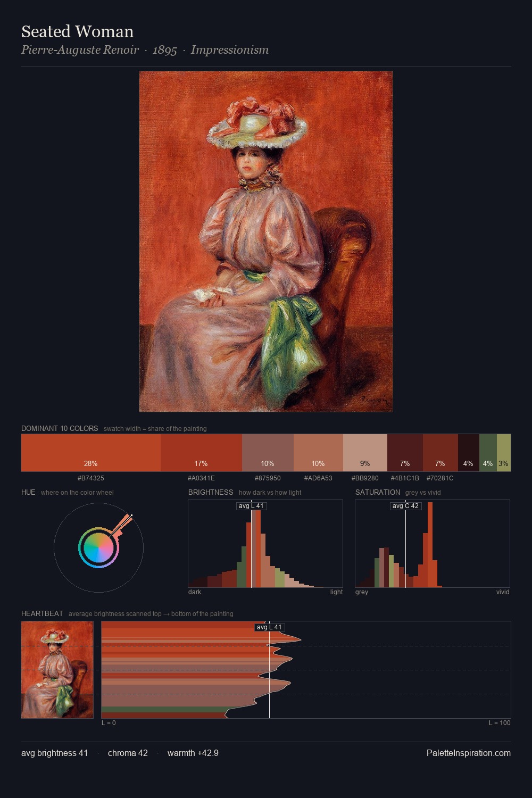Click the "warmth +42.9" footer stat
This screenshot has height=798, width=532.
pos(193,753)
